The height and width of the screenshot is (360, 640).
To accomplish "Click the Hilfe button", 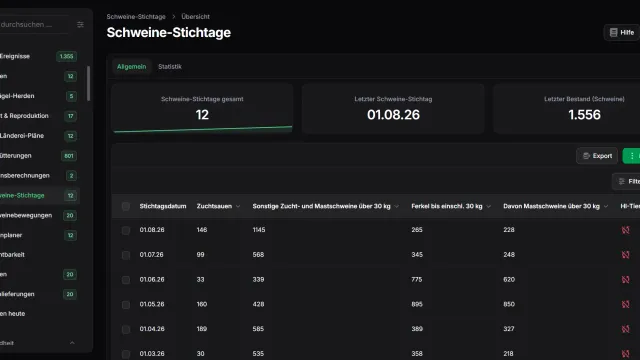I will (x=622, y=33).
